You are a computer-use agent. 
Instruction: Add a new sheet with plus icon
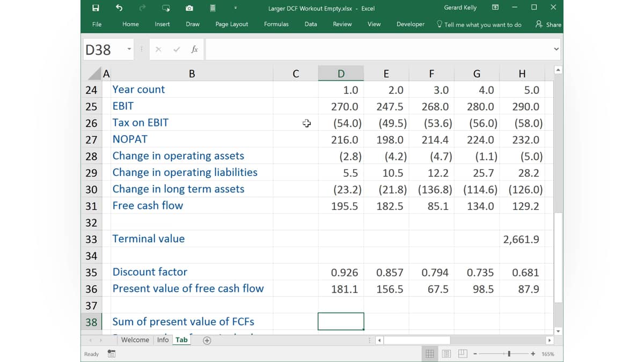click(x=207, y=340)
